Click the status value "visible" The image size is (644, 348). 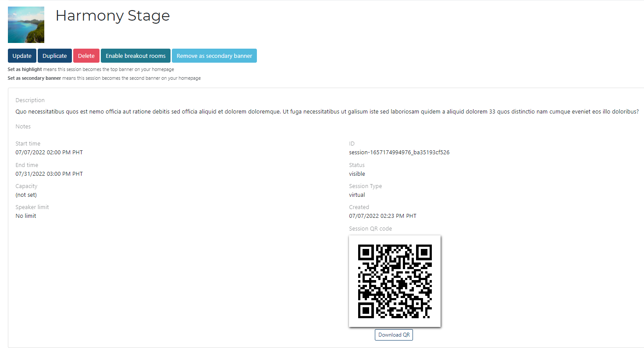357,174
